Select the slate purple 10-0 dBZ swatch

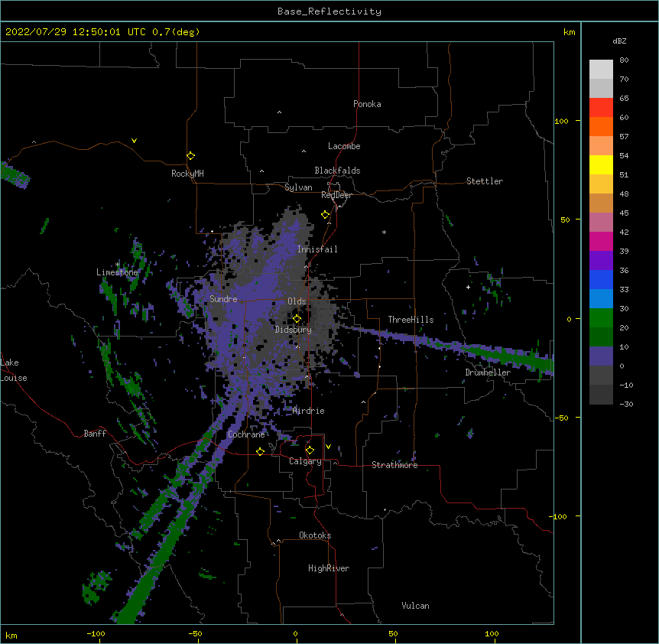(x=601, y=356)
